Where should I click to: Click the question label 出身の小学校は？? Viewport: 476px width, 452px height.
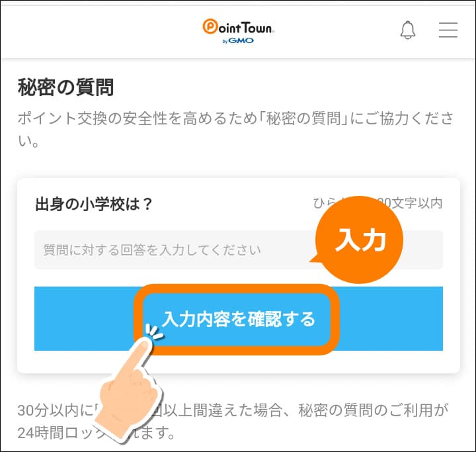tap(93, 204)
